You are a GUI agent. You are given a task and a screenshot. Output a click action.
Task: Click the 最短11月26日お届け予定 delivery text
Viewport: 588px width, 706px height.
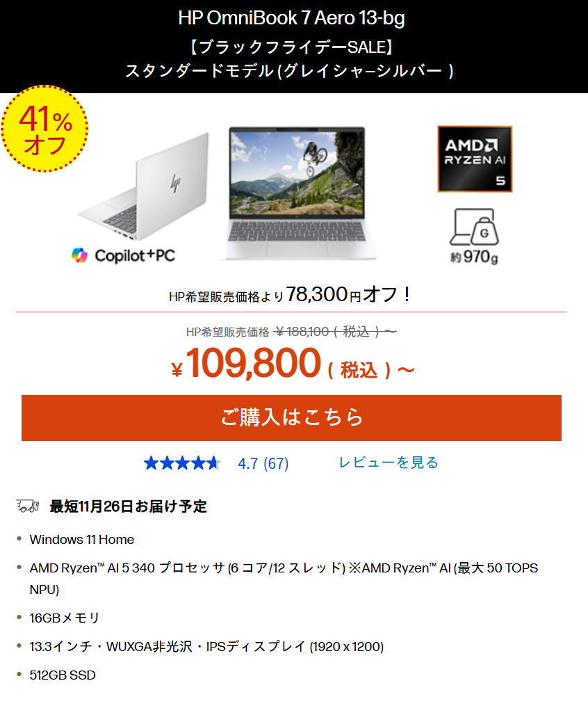point(129,506)
